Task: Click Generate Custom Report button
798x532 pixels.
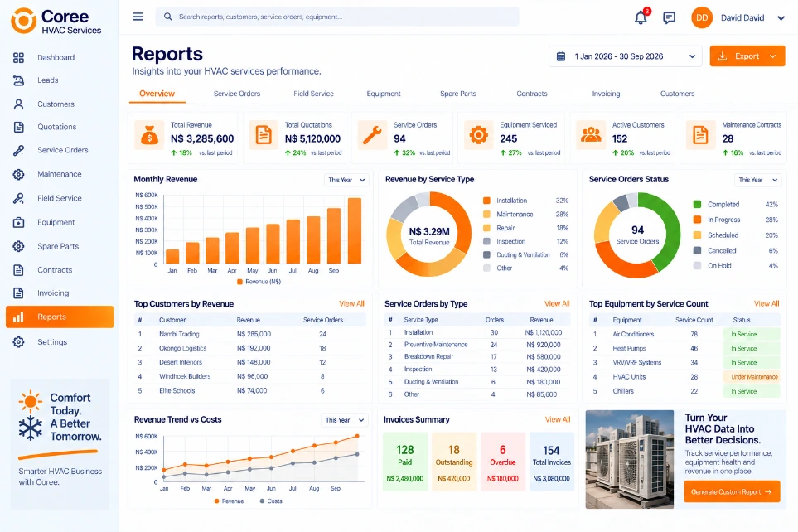Action: click(x=732, y=491)
